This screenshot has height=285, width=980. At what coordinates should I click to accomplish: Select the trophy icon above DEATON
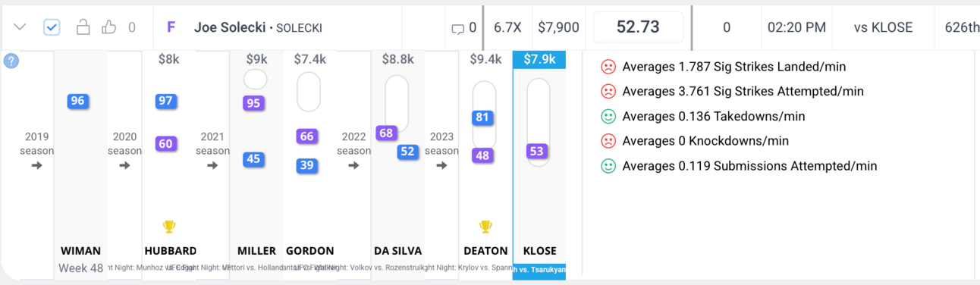[x=485, y=227]
